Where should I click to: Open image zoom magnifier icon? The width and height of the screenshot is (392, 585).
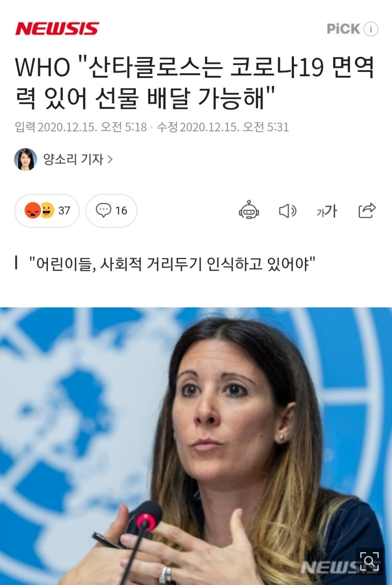[369, 561]
